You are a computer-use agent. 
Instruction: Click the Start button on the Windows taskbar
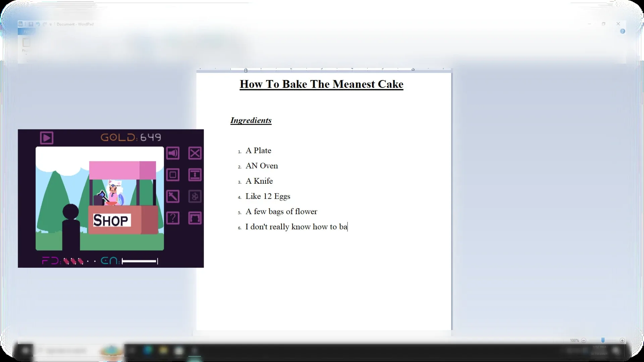[25, 351]
